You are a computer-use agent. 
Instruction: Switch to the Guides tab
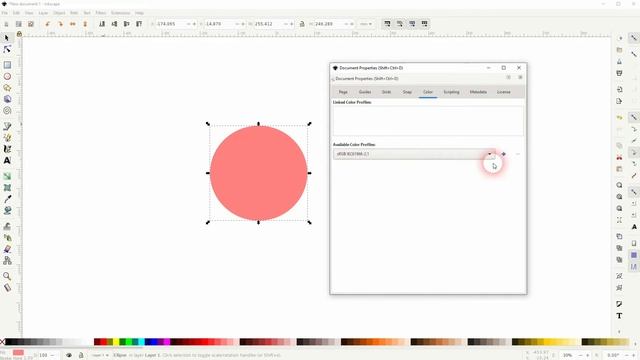(365, 92)
